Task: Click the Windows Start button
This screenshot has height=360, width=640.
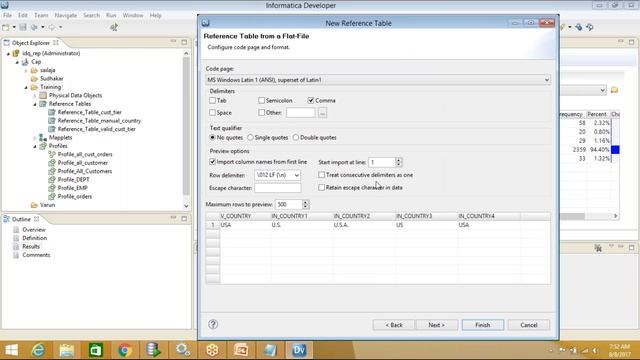Action: click(11, 350)
